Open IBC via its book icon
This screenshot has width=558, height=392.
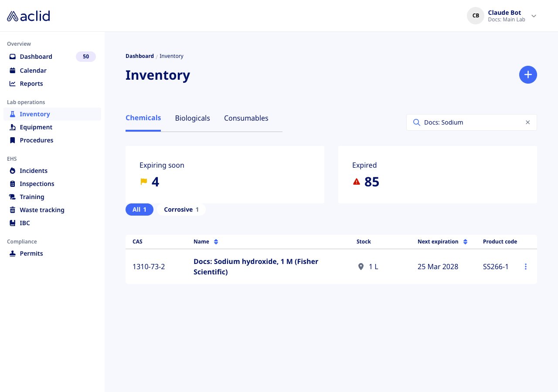click(13, 223)
